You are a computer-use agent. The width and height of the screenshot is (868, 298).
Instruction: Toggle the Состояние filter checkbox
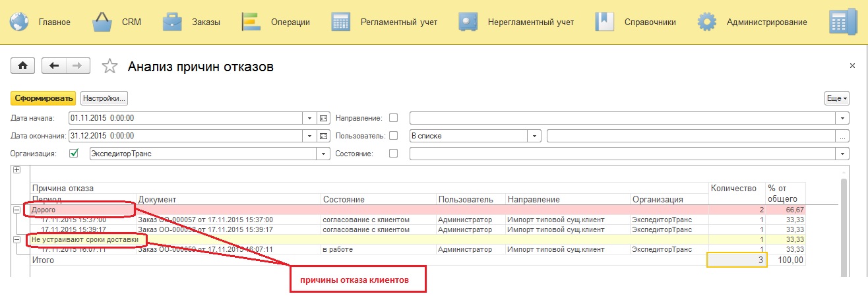393,154
